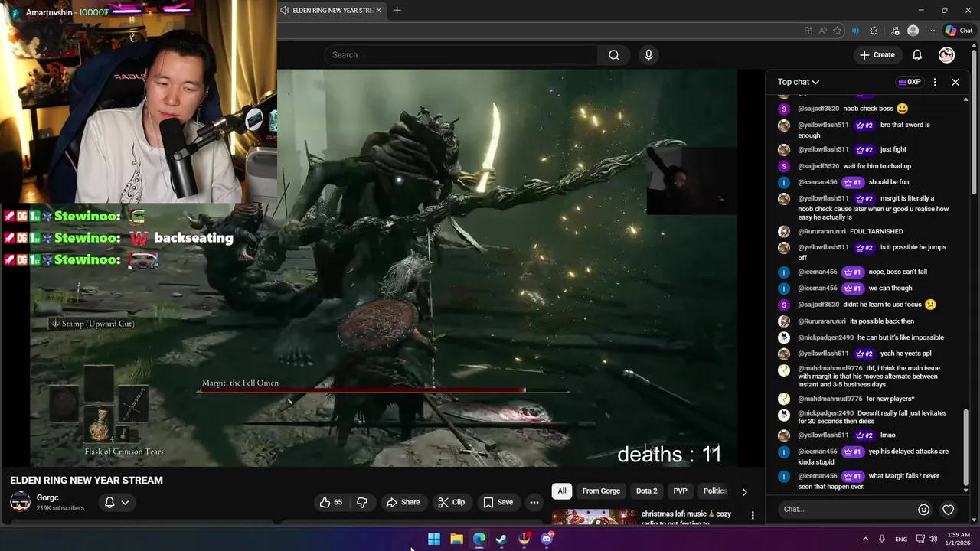Select the Dota 2 filter chip
Viewport: 980px width, 551px height.
(x=646, y=491)
